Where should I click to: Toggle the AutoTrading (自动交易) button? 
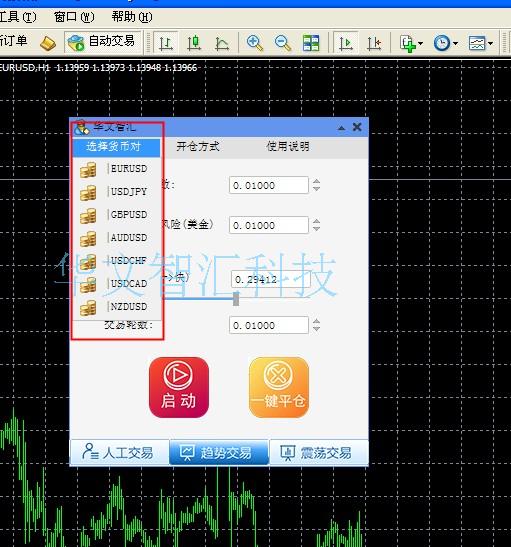[x=103, y=43]
